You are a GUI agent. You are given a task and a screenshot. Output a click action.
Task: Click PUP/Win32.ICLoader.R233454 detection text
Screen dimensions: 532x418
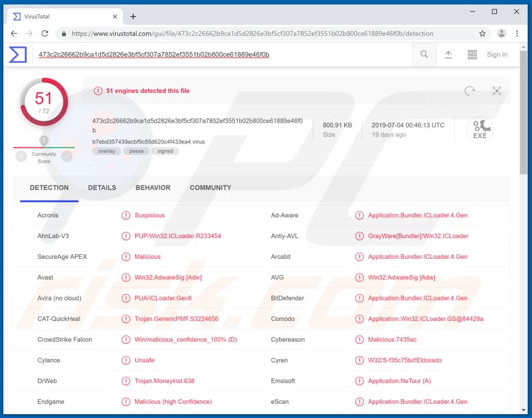[x=178, y=236]
